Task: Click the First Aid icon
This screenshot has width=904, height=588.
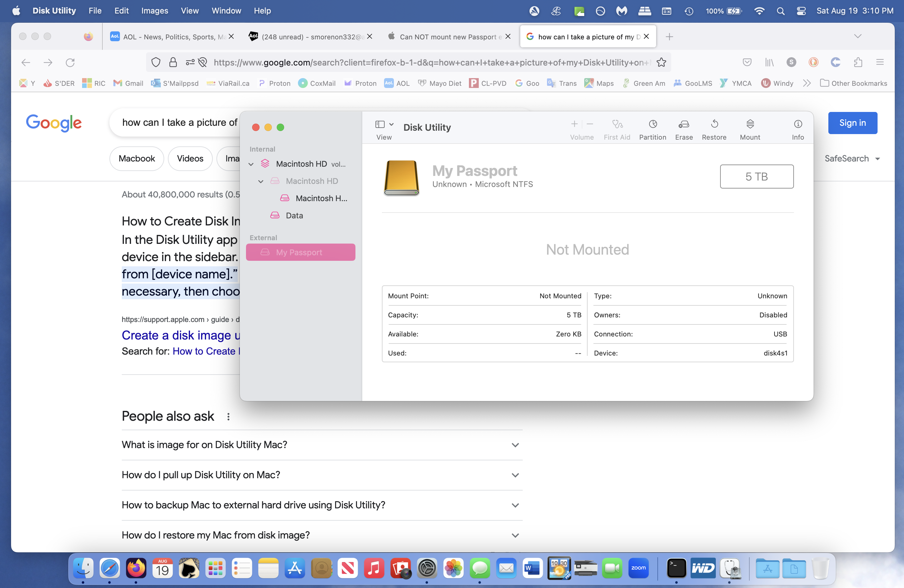Action: (617, 124)
